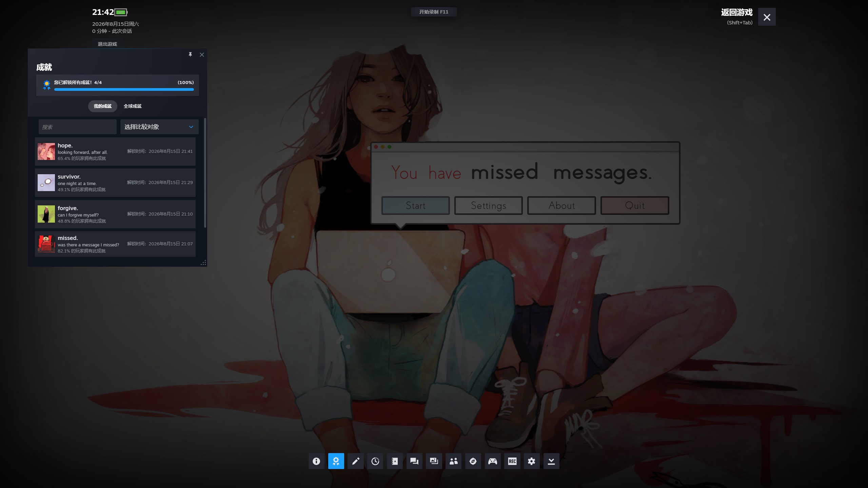This screenshot has width=868, height=488.
Task: Click "was there a message I missed?" text
Action: pos(88,245)
